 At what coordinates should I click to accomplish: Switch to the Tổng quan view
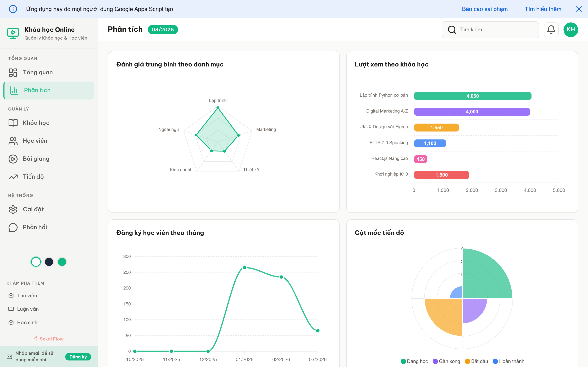point(38,72)
